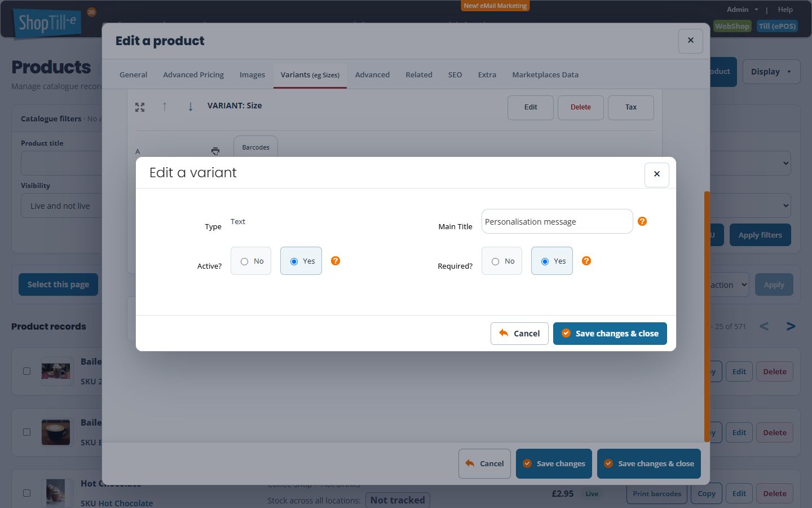812x508 pixels.
Task: Click Save changes in product dialog footer
Action: coord(554,463)
